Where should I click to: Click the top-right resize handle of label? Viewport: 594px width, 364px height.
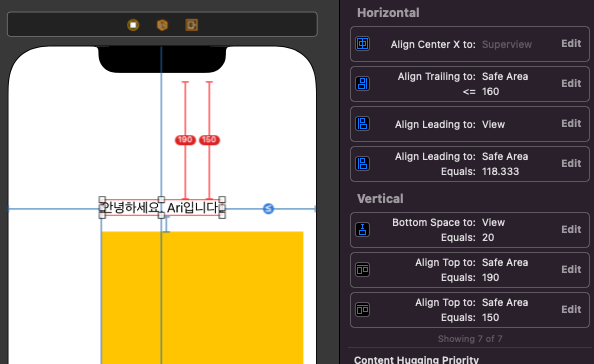click(x=222, y=200)
